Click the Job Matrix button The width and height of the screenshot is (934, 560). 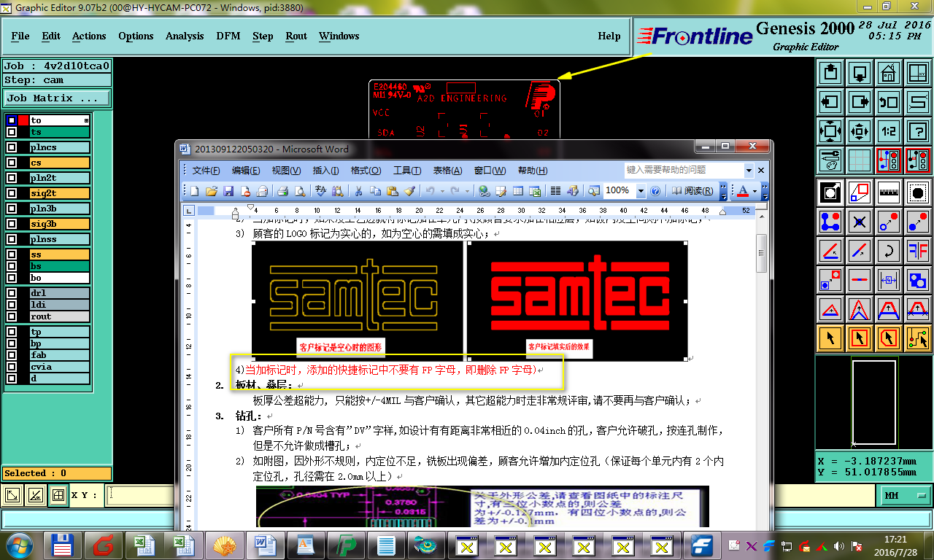[x=57, y=98]
